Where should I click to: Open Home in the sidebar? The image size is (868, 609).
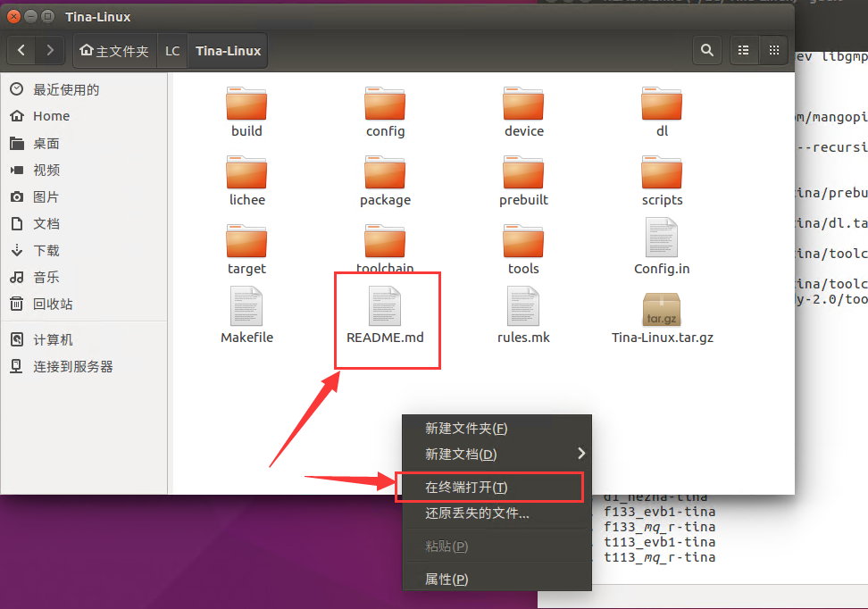coord(84,116)
